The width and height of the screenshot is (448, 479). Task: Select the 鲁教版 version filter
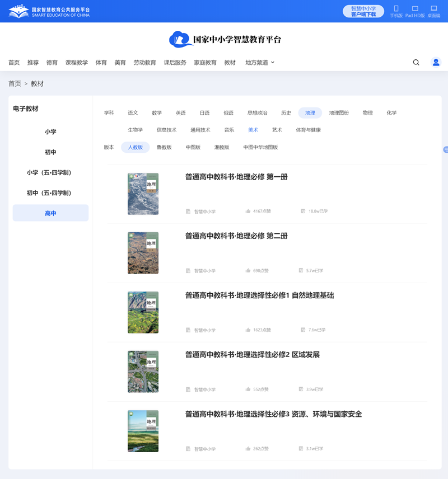click(x=165, y=147)
